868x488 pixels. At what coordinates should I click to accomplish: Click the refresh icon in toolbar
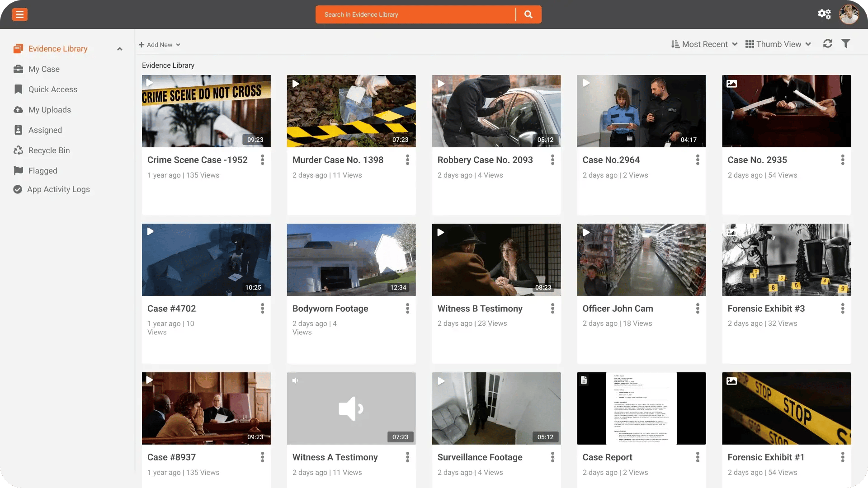[x=828, y=44]
